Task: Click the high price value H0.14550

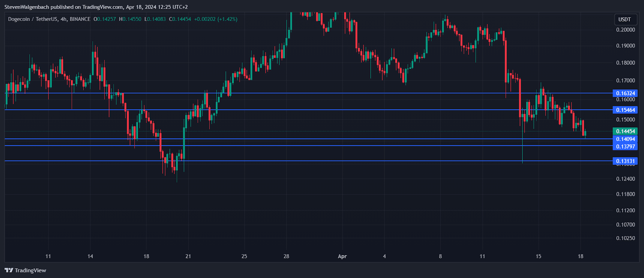Action: click(x=130, y=19)
